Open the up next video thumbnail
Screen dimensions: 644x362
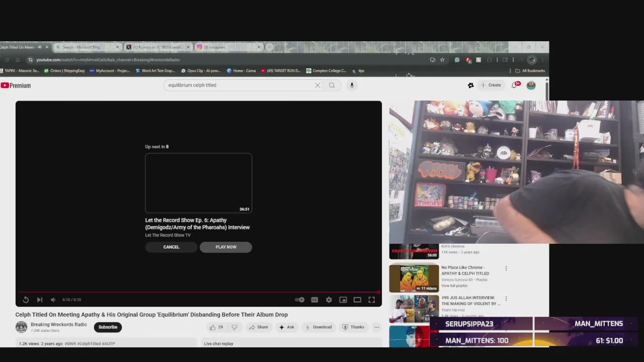pos(199,184)
